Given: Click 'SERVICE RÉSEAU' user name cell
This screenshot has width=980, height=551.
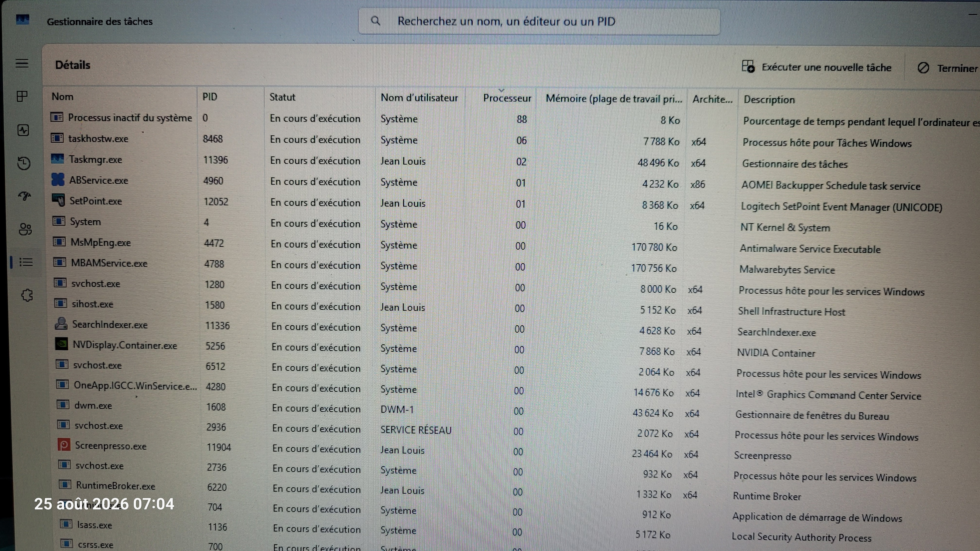Looking at the screenshot, I should pos(416,430).
